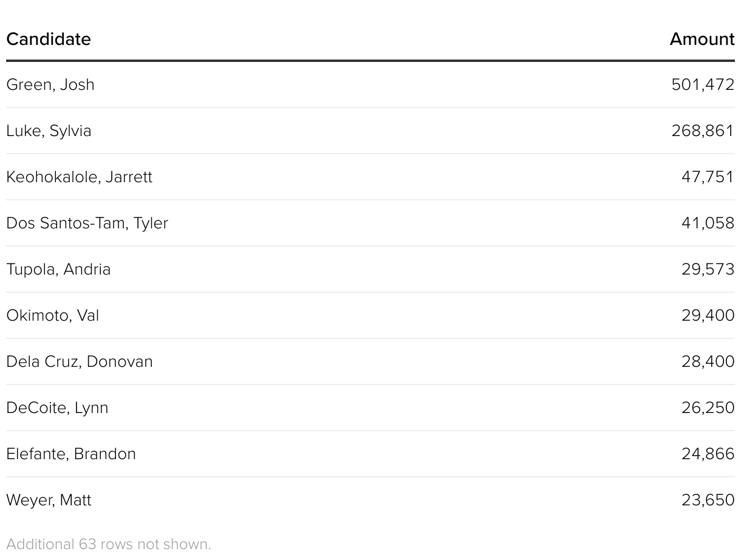This screenshot has height=560, width=741.
Task: Click the Amount column header
Action: click(x=702, y=39)
